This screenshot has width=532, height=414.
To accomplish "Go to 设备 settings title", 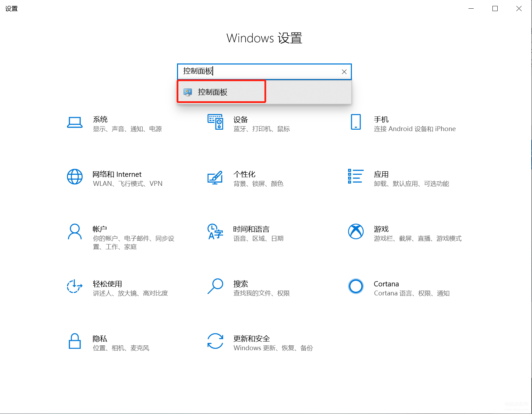I will click(240, 120).
